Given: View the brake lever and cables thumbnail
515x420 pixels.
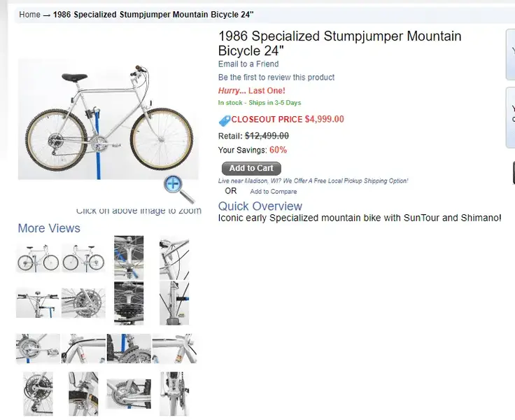Looking at the screenshot, I should pyautogui.click(x=174, y=258).
